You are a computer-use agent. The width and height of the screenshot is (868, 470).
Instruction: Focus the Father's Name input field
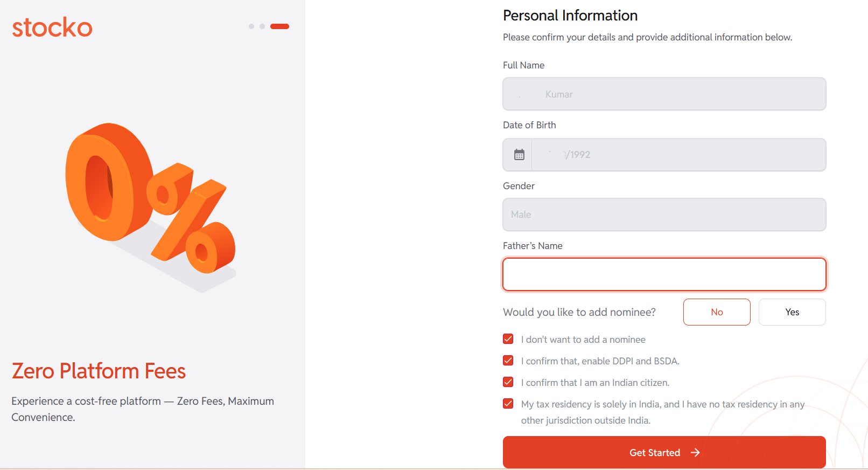[x=664, y=274]
